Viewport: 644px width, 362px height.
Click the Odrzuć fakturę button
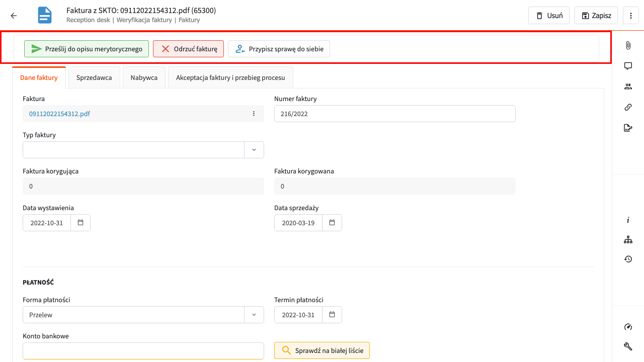[188, 49]
